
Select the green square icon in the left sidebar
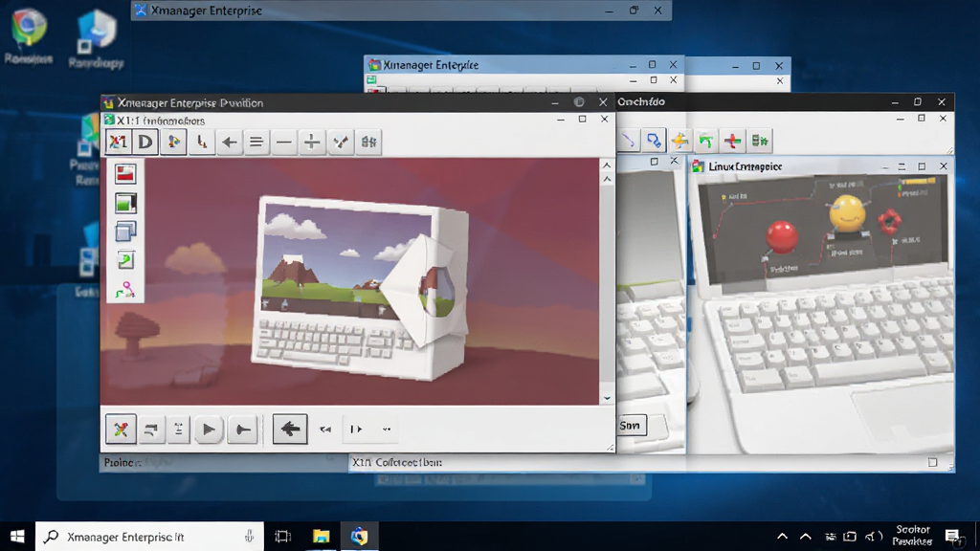point(125,203)
